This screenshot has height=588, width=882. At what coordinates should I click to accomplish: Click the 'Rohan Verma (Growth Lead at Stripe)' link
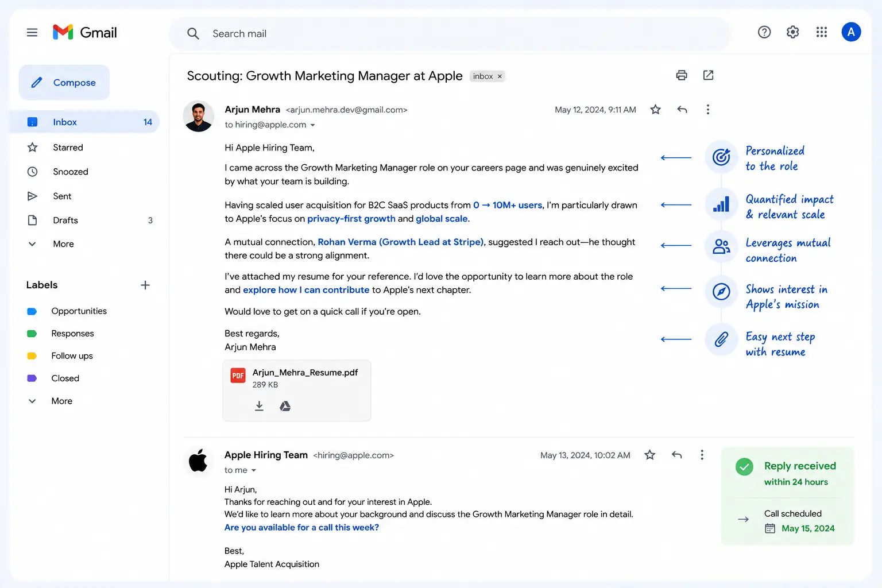click(x=401, y=242)
